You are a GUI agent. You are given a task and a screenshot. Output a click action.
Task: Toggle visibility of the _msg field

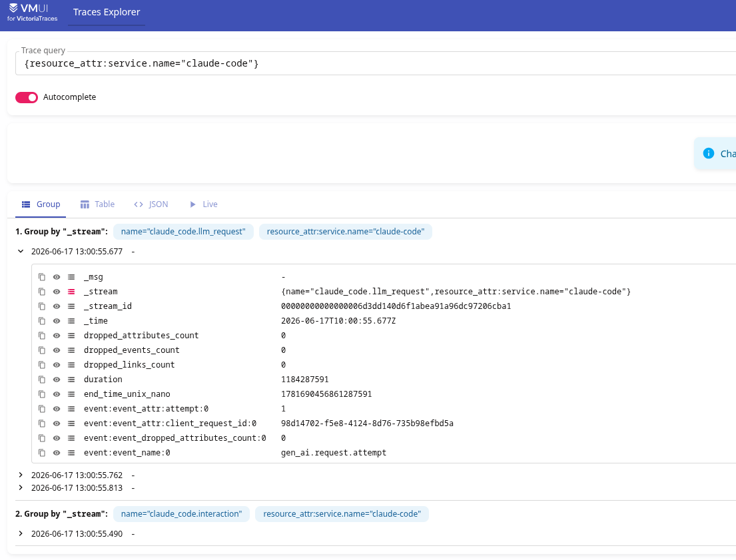pos(57,277)
